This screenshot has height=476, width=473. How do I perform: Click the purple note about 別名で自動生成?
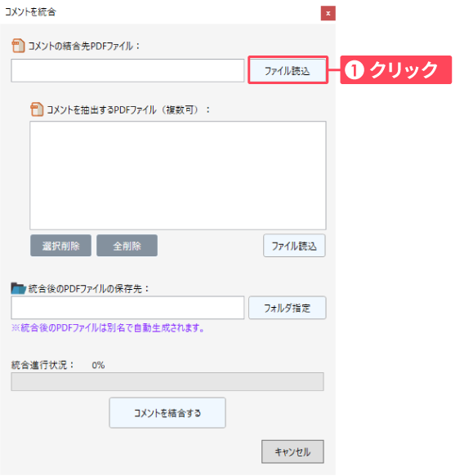(108, 328)
